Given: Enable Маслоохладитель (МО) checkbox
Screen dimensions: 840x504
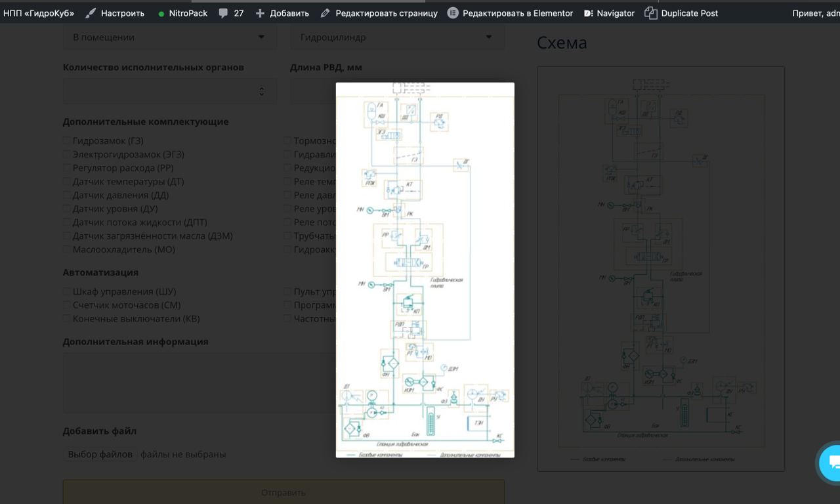Looking at the screenshot, I should 67,249.
